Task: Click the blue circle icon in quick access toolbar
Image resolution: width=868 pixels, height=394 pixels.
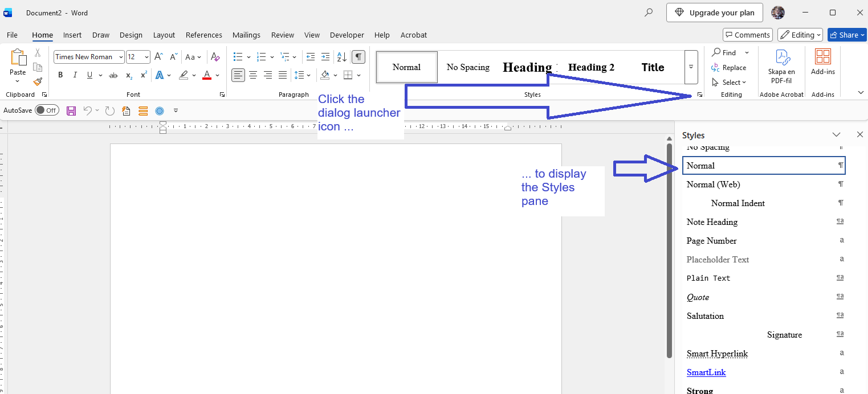Action: [x=160, y=110]
